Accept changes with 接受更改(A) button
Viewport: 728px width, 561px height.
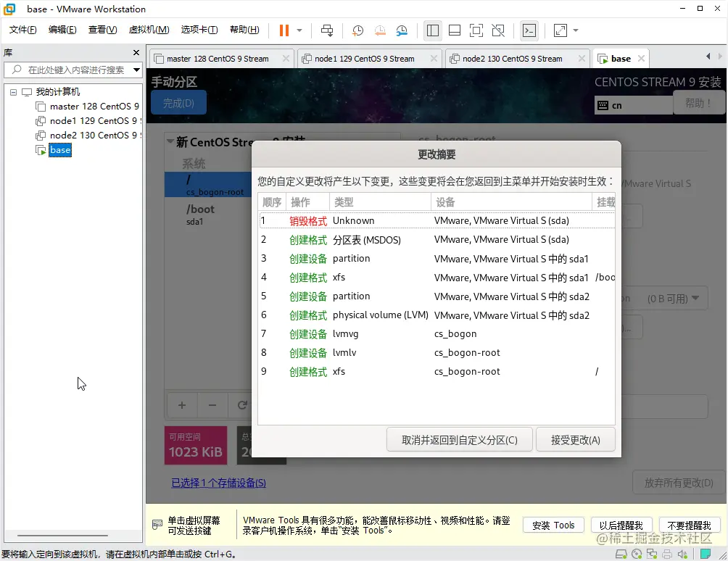[576, 440]
